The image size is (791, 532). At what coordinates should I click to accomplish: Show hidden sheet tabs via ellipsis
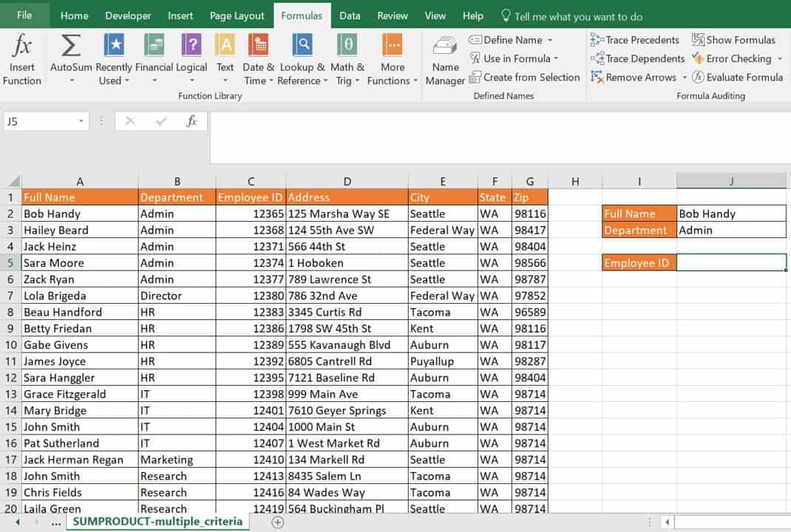(x=55, y=522)
